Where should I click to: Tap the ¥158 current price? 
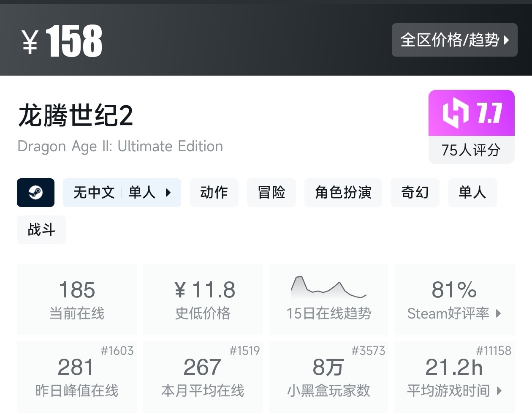62,41
